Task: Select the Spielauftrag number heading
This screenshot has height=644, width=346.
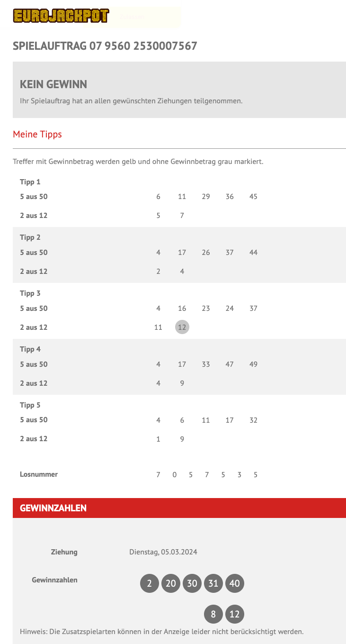Action: point(105,46)
